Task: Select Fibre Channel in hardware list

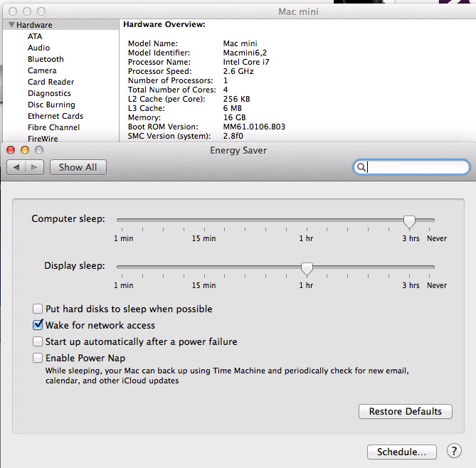Action: [54, 127]
